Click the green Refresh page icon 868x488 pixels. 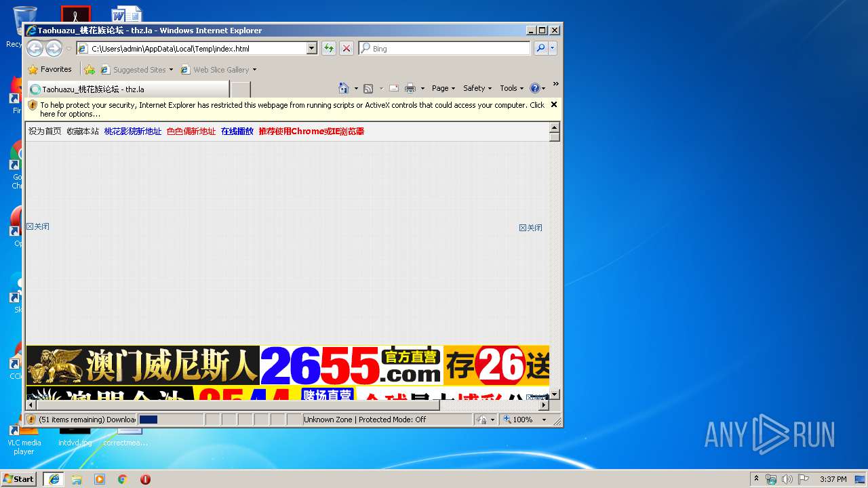(x=329, y=48)
